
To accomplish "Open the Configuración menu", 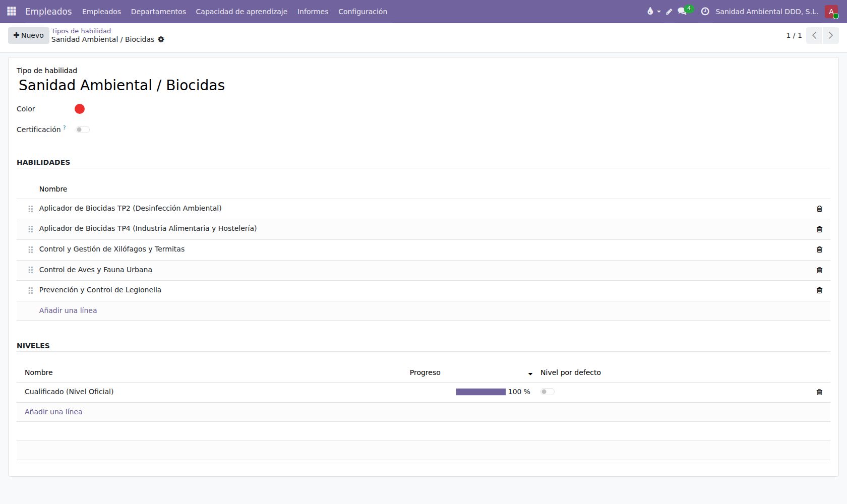I will [362, 12].
